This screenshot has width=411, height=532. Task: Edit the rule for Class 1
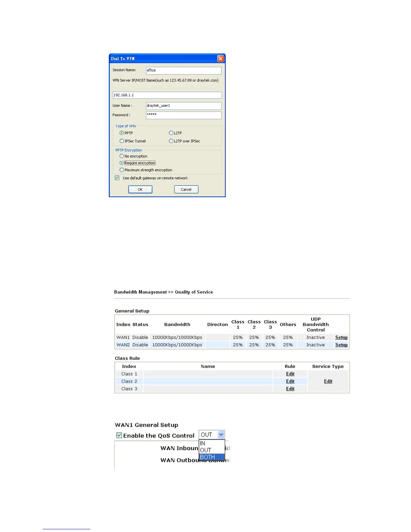(x=290, y=374)
